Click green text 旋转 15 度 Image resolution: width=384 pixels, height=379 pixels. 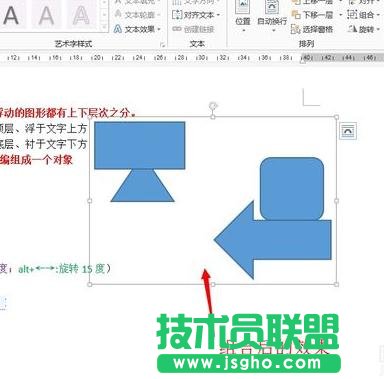coord(82,269)
